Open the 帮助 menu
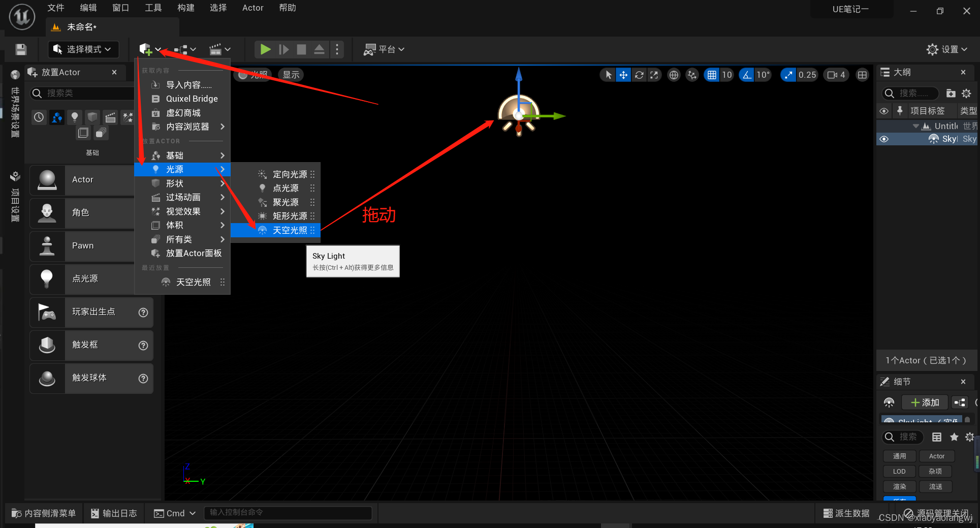 (288, 8)
